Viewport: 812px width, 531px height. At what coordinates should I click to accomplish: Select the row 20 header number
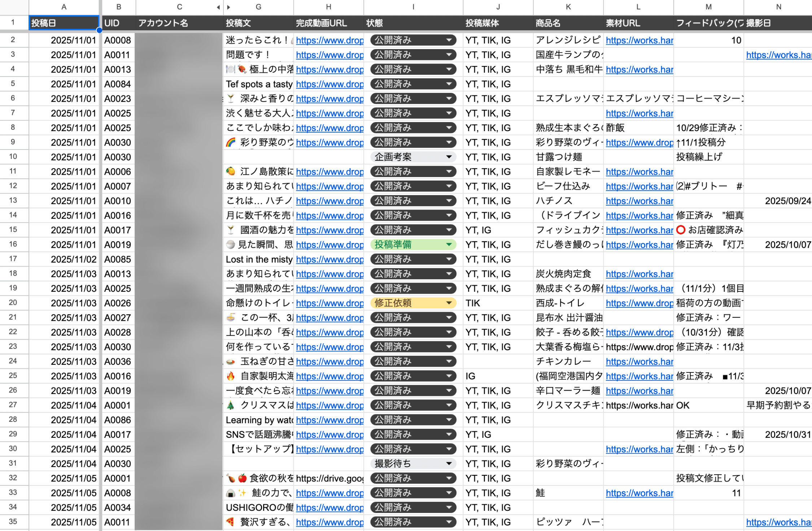(13, 303)
